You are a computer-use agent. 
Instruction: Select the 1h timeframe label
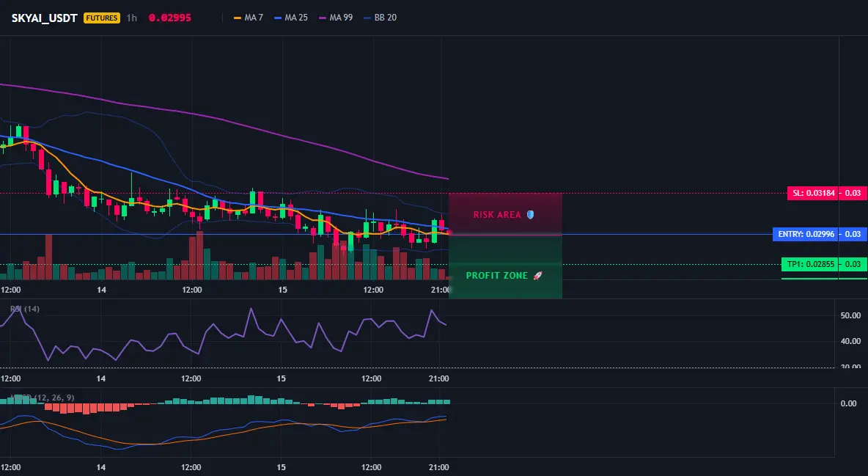coord(132,18)
